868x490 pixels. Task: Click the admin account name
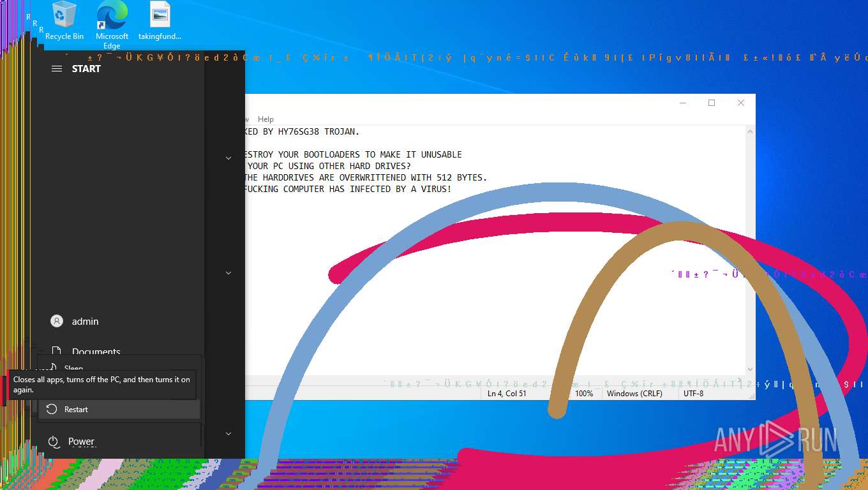[x=86, y=322]
